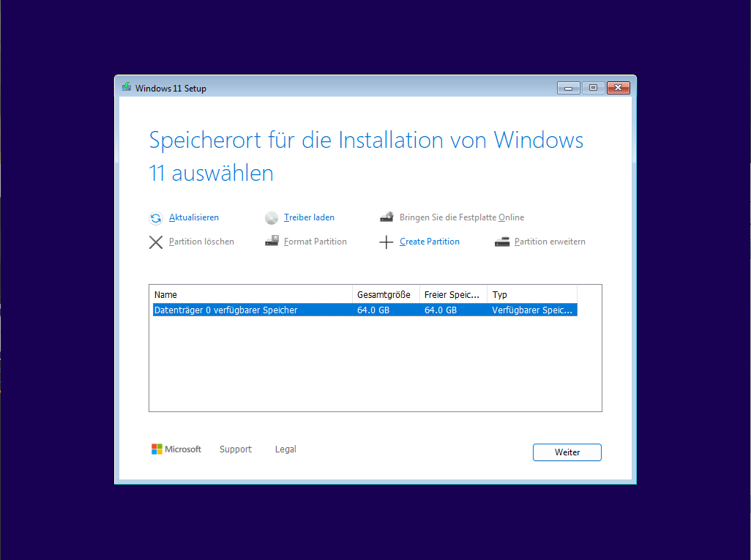The image size is (751, 560).
Task: Click the Format Partition drive icon
Action: [272, 241]
